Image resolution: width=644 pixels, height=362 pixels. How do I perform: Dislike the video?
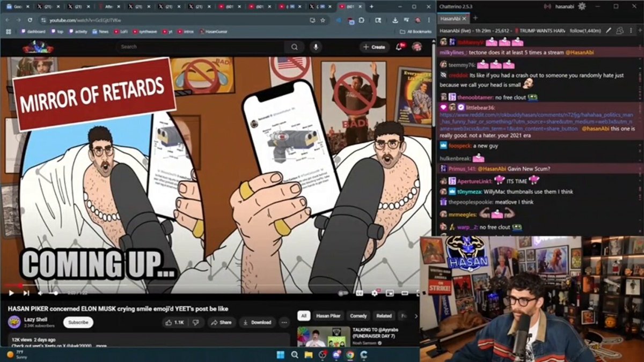pyautogui.click(x=196, y=322)
